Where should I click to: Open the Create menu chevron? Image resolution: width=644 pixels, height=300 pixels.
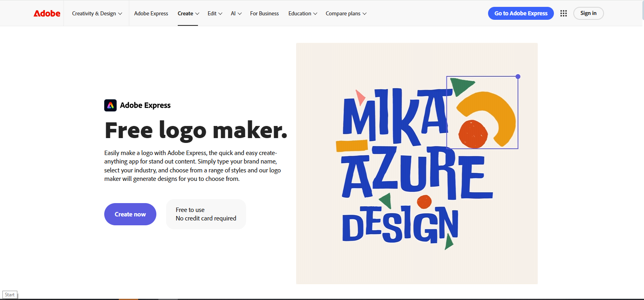pos(197,14)
